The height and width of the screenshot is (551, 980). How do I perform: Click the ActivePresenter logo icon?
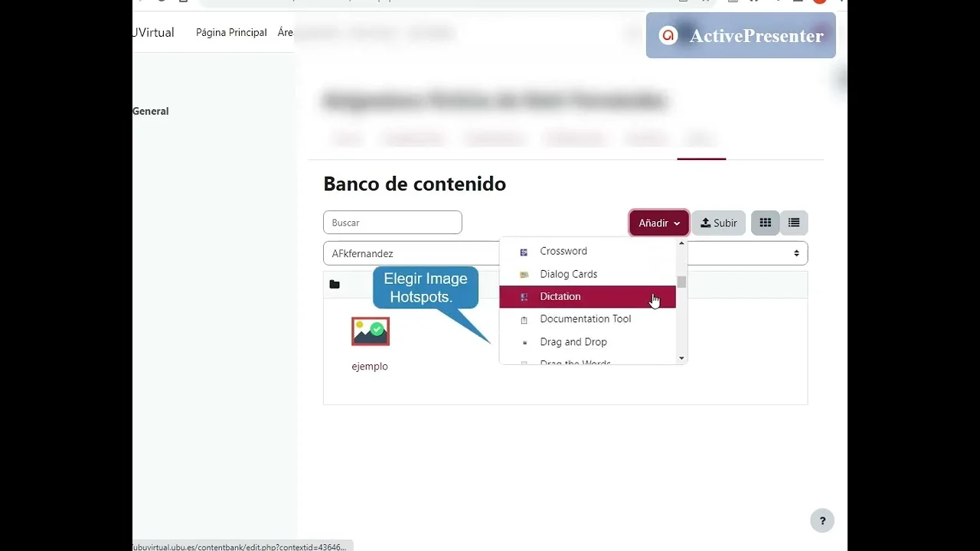[x=668, y=36]
